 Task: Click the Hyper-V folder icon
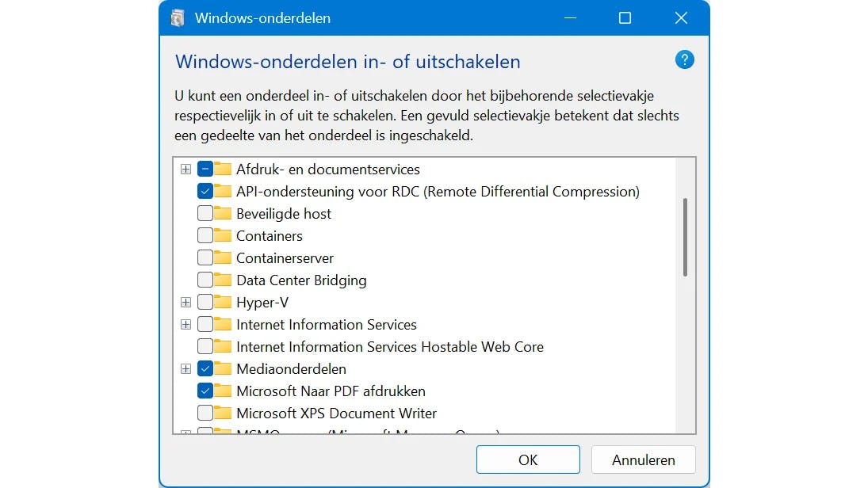point(222,302)
